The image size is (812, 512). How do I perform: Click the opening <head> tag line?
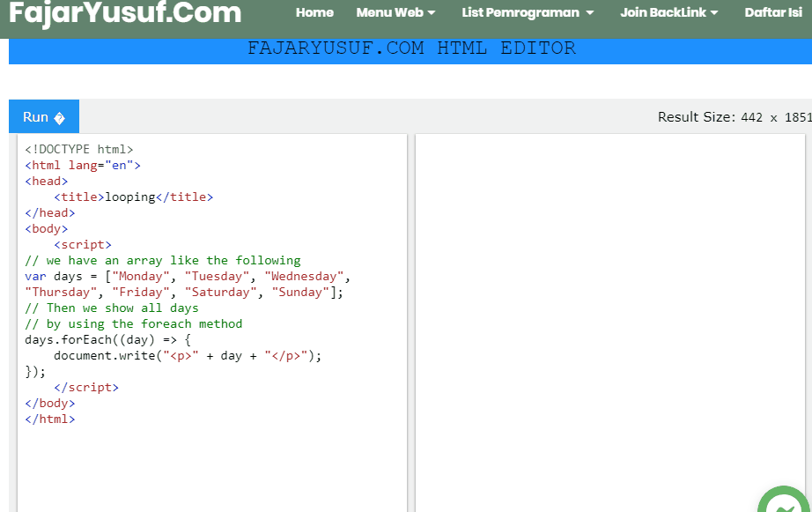pyautogui.click(x=46, y=181)
